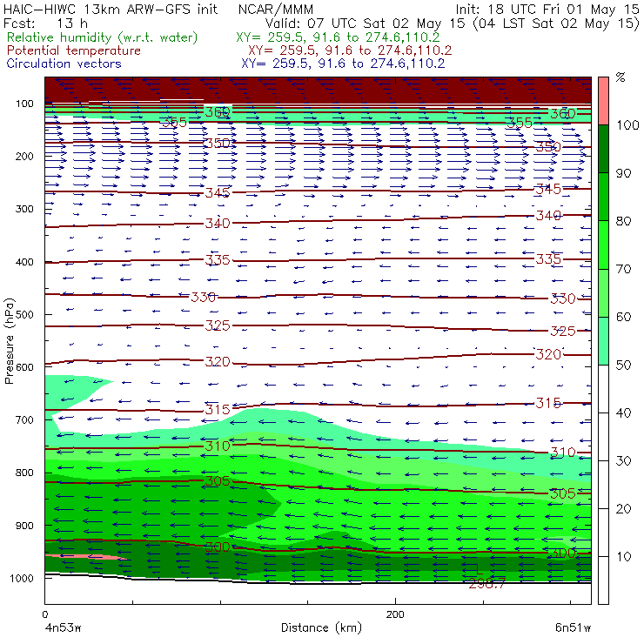This screenshot has width=644, height=644.
Task: Click the 'Pressure (hPa)' vertical axis title
Action: click(x=9, y=341)
